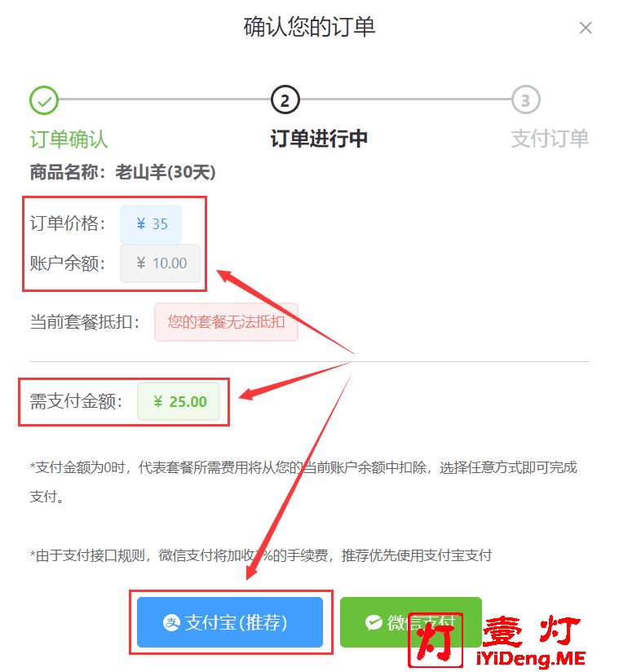Click the ¥ 35 order price tag
This screenshot has height=672, width=619.
[x=151, y=224]
